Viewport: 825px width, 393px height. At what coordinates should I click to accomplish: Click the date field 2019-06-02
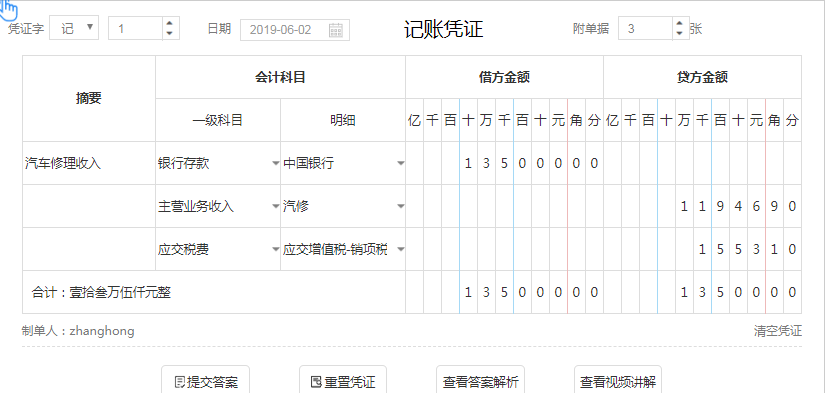[x=295, y=30]
